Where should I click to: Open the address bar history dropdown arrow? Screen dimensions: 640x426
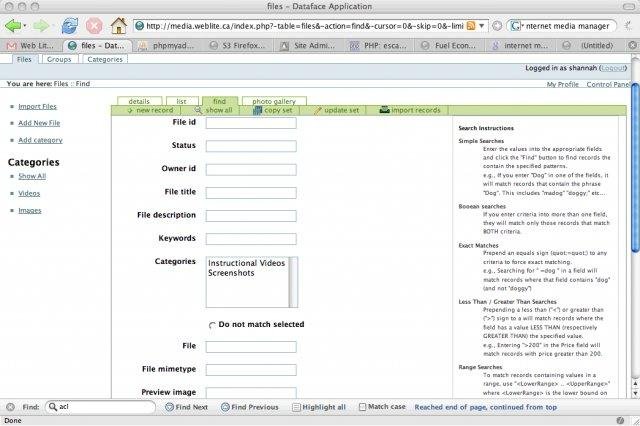coord(482,26)
